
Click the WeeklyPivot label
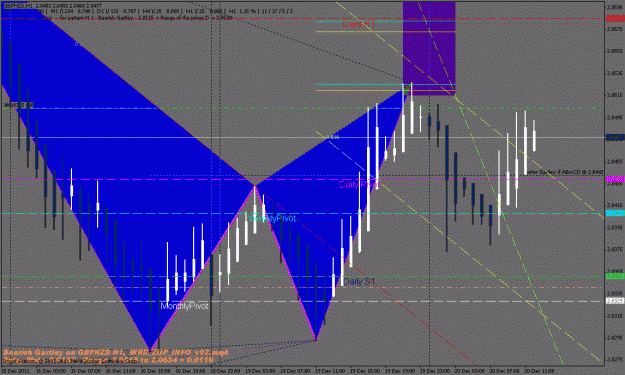(272, 218)
